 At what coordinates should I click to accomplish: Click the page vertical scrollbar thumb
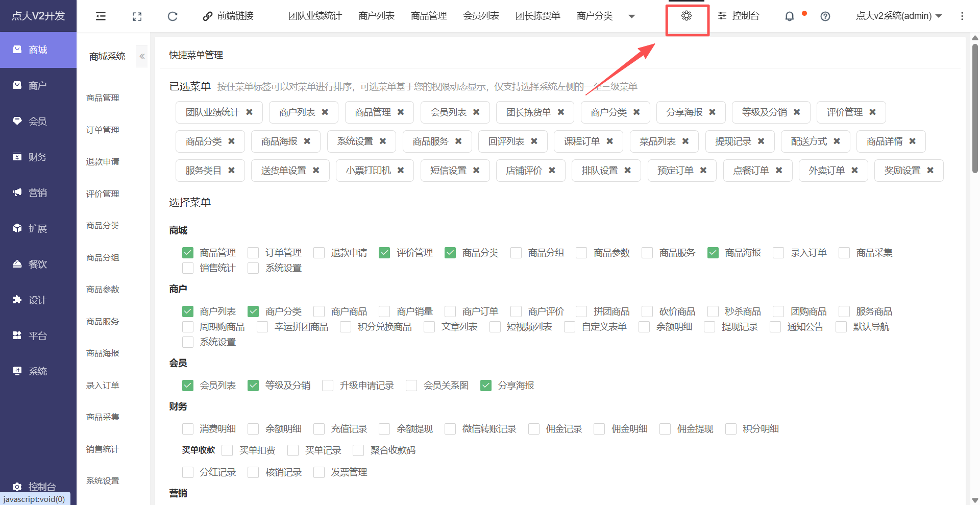975,108
